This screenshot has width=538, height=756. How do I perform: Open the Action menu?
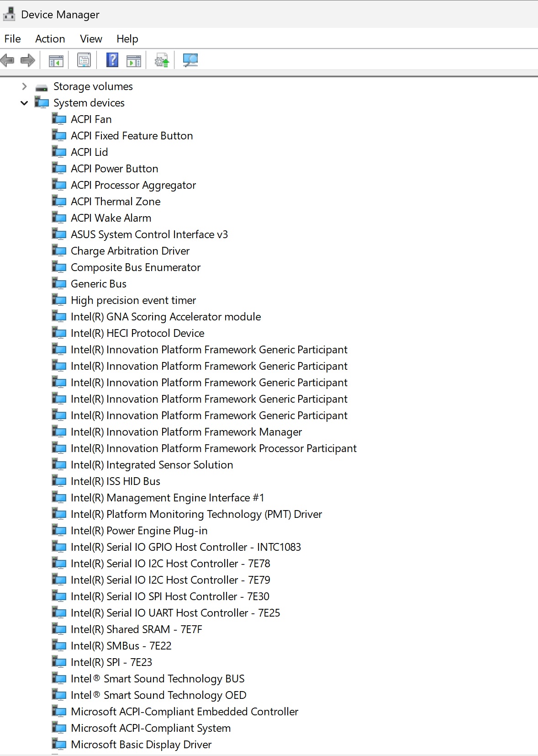(x=50, y=39)
